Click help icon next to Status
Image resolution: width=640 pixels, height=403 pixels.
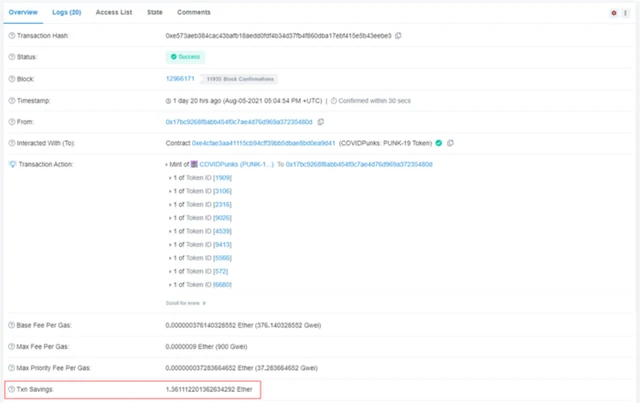coord(12,57)
